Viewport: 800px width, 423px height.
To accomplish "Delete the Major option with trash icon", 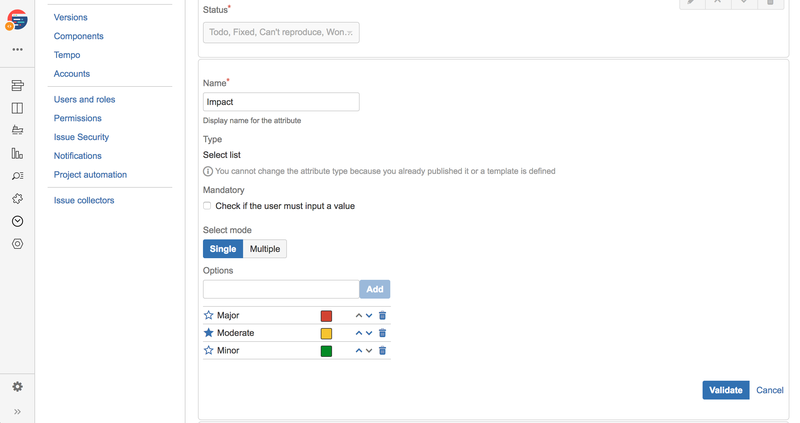I will 382,316.
